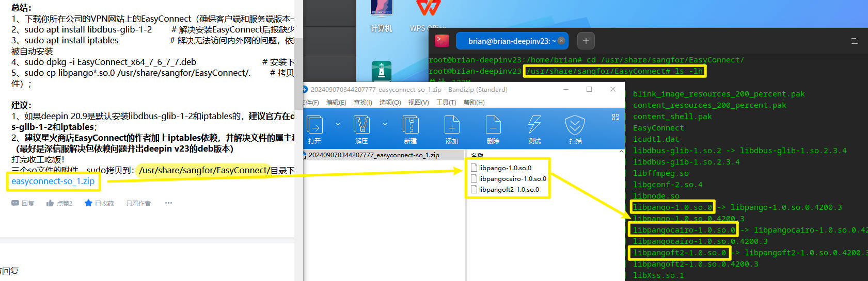Screen dimensions: 868x281
Task: Select the brian@brian-deepinv23 terminal tab
Action: tap(512, 41)
